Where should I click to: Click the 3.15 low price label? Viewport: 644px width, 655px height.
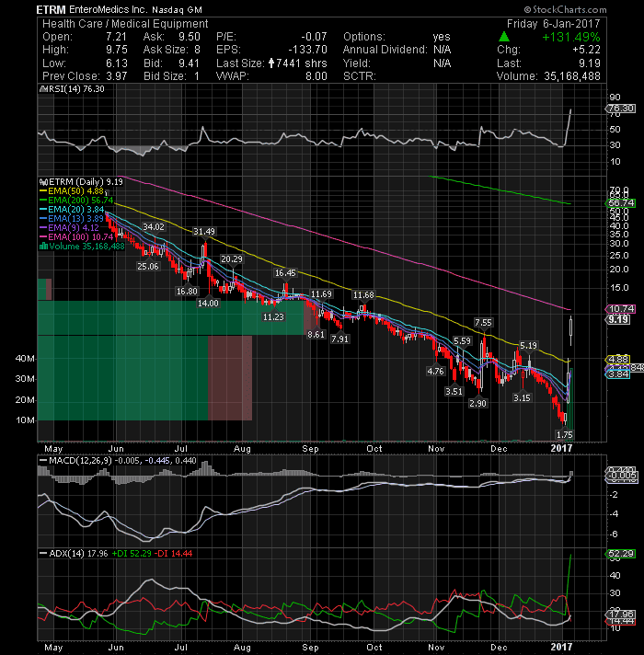(x=522, y=397)
